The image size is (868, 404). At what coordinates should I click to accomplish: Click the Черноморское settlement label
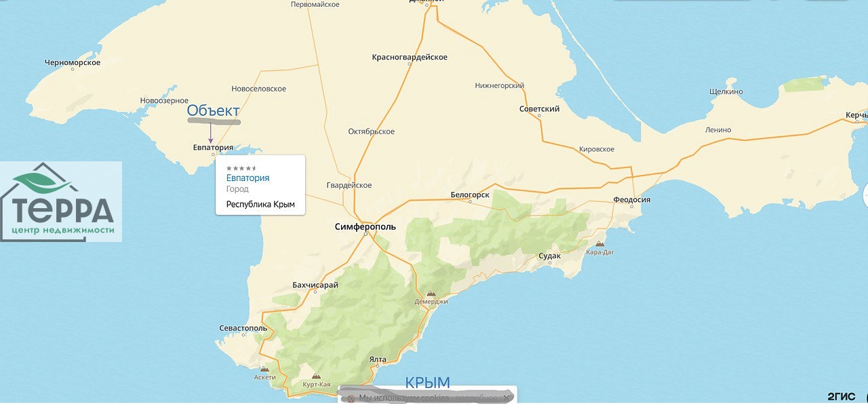click(x=73, y=63)
